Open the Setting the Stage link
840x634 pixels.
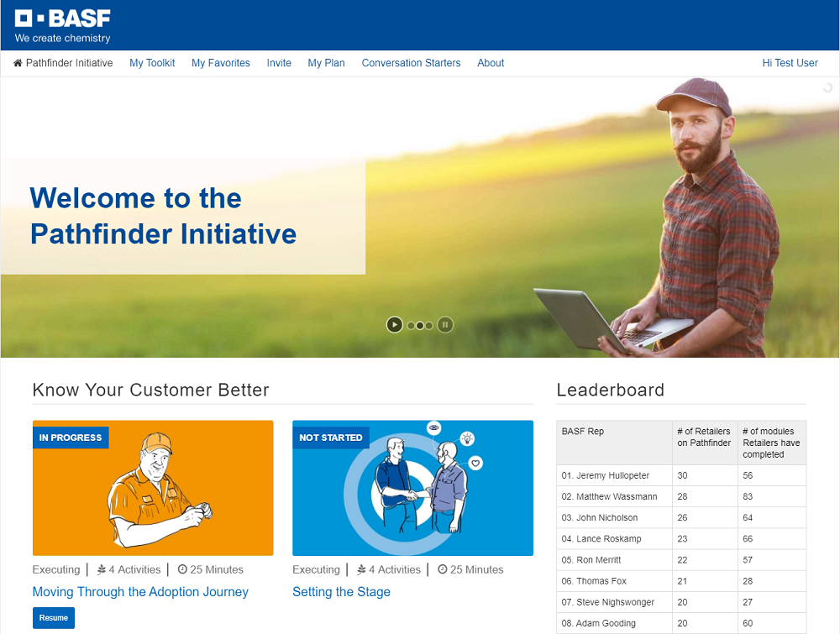pyautogui.click(x=341, y=592)
